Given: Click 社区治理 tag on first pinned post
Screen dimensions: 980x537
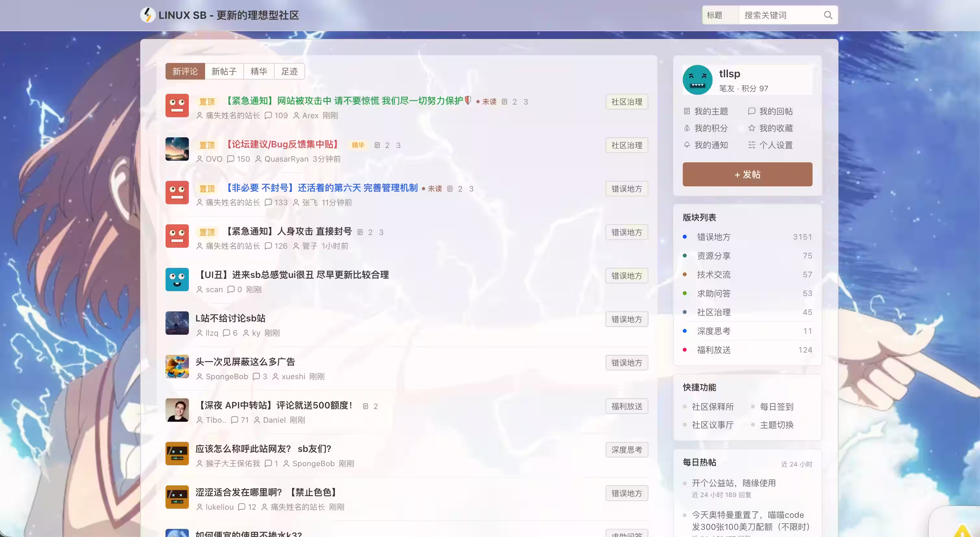Looking at the screenshot, I should [627, 102].
